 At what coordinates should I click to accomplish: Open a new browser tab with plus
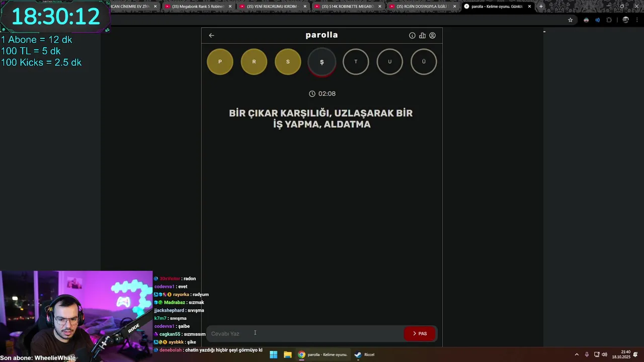pos(541,7)
